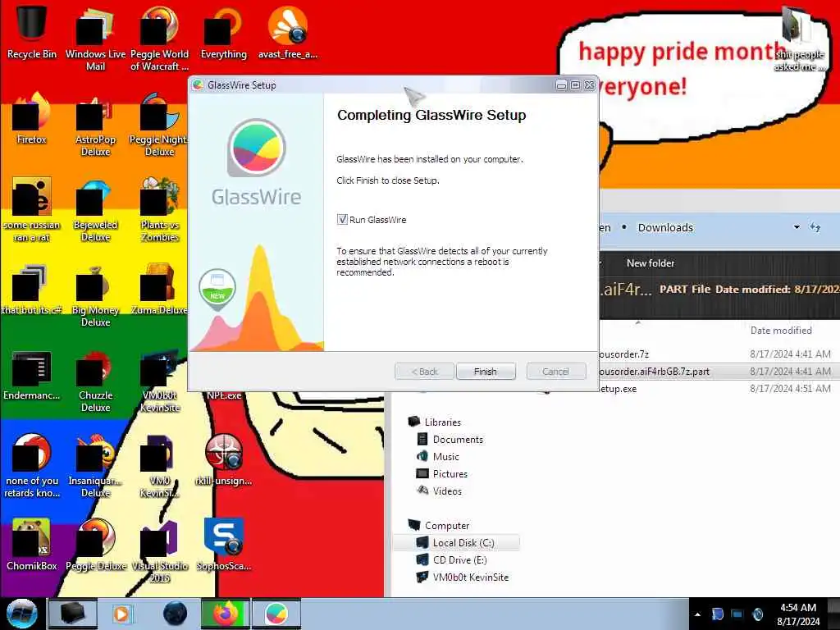Select the AstroPop Deluxe desktop icon
The image size is (840, 630).
point(95,125)
